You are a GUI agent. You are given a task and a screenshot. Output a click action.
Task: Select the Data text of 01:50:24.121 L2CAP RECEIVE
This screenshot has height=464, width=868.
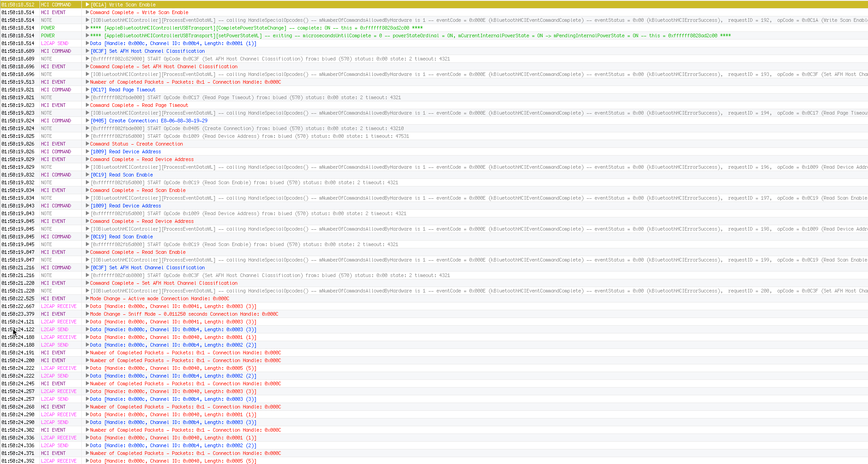point(173,322)
